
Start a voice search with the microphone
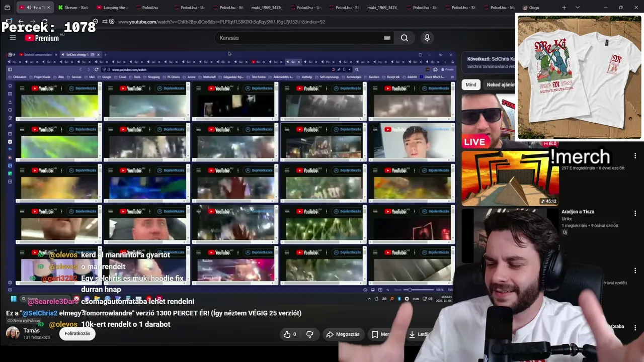click(x=427, y=38)
